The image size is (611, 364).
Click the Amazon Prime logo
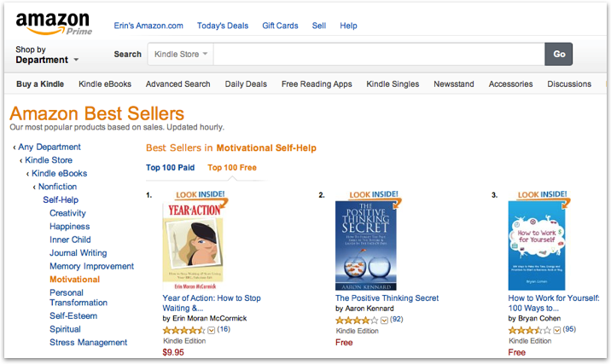point(54,24)
